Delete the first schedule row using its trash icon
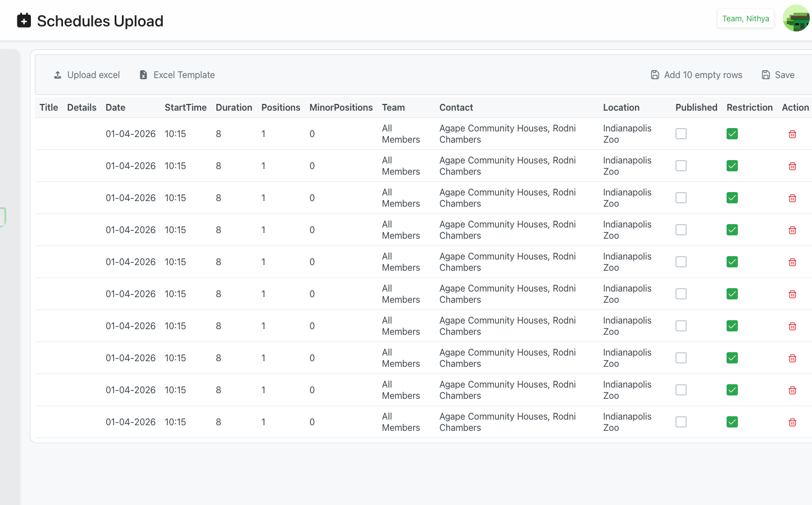The image size is (812, 505). pyautogui.click(x=792, y=134)
